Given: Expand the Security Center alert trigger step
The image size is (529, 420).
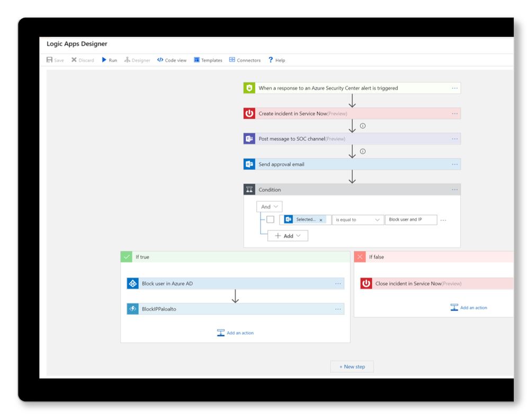Looking at the screenshot, I should click(352, 88).
